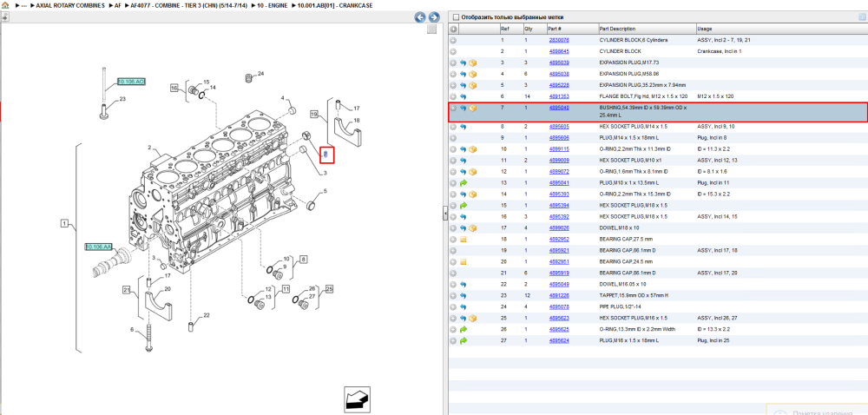Open part number 4892952 link
The width and height of the screenshot is (868, 415).
tap(558, 240)
